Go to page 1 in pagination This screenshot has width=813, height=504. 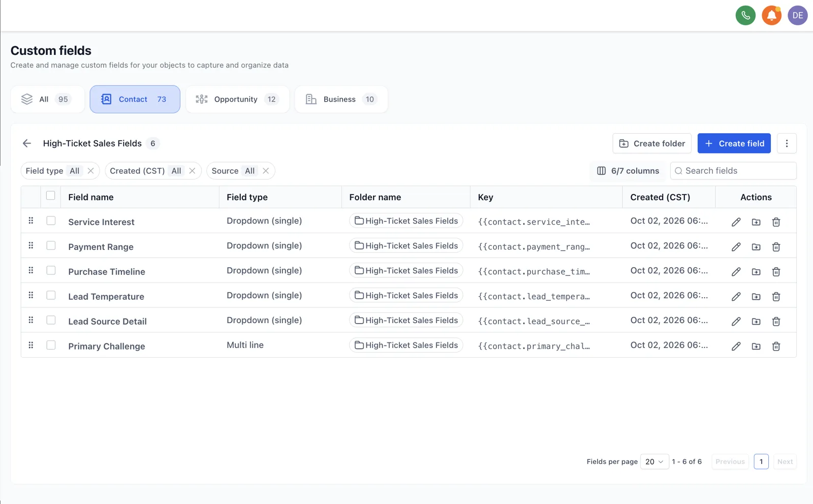(761, 462)
